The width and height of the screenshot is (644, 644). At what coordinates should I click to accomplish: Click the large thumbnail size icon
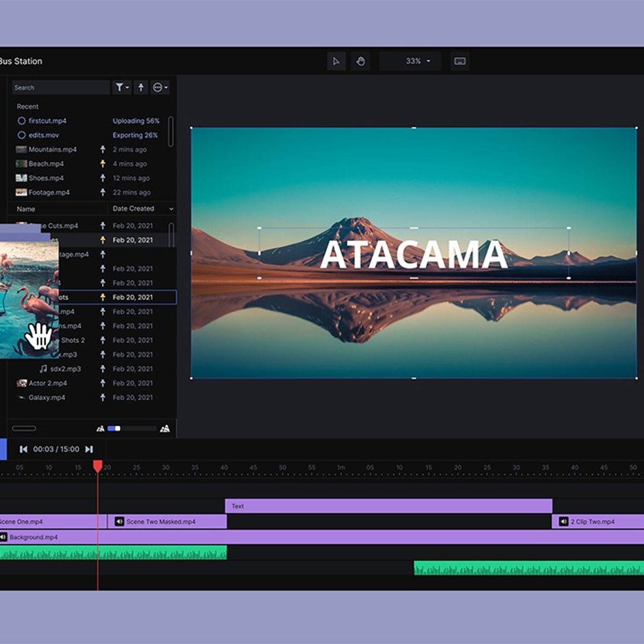pyautogui.click(x=165, y=428)
